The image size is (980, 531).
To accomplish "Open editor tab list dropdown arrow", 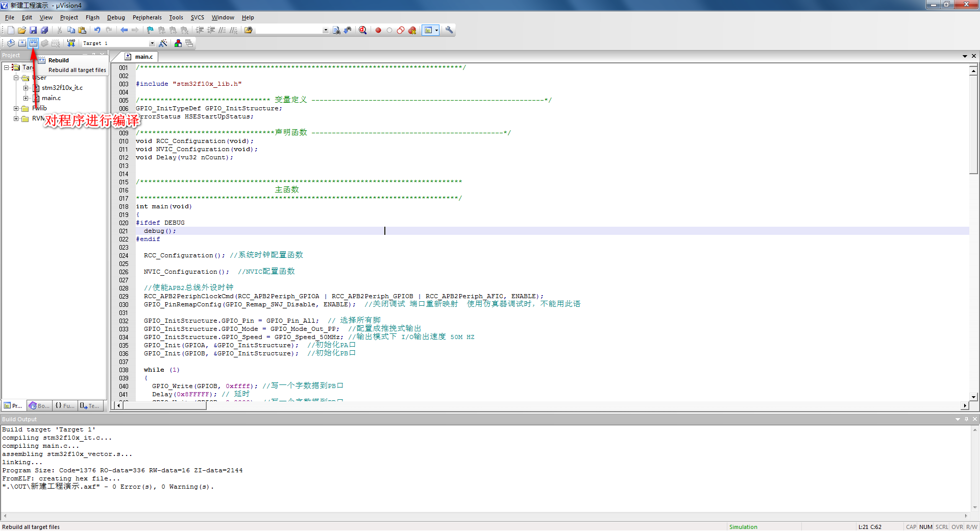I will coord(965,56).
